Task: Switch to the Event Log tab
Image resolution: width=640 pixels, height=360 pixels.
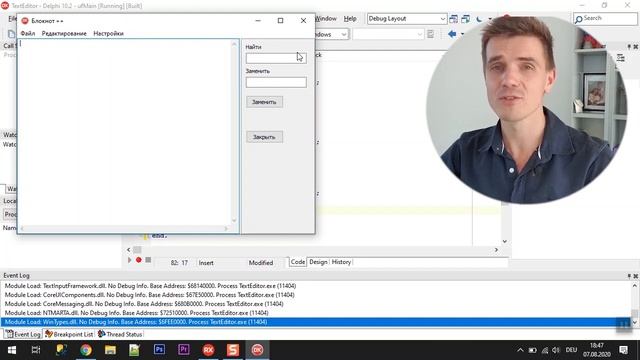Action: (23, 334)
